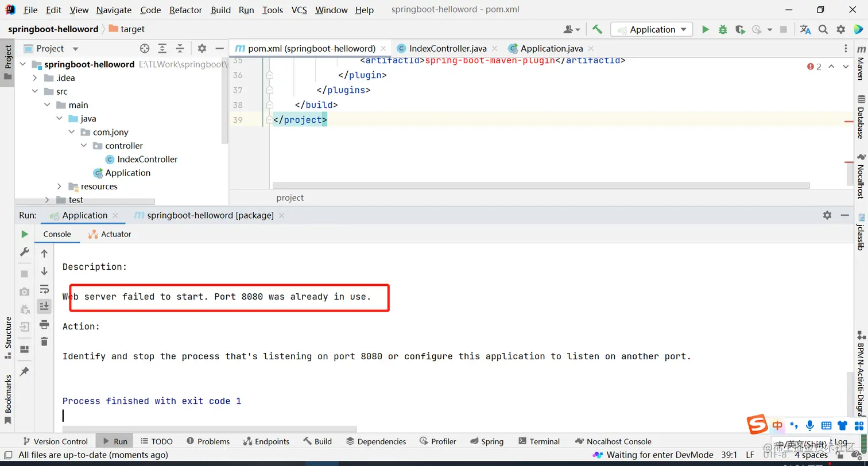Switch to Application.java editor tab
Image resolution: width=868 pixels, height=466 pixels.
pos(551,49)
